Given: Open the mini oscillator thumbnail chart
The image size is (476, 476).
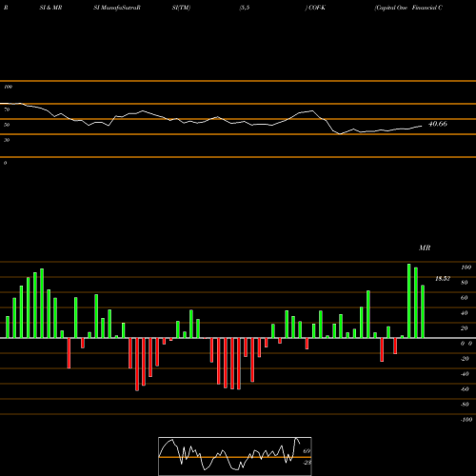Looking at the screenshot, I should pyautogui.click(x=235, y=456).
